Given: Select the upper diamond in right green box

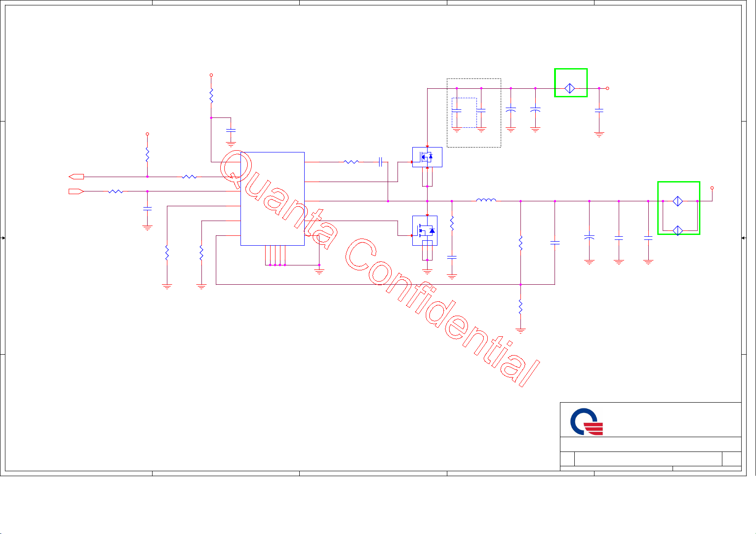Looking at the screenshot, I should click(x=678, y=201).
